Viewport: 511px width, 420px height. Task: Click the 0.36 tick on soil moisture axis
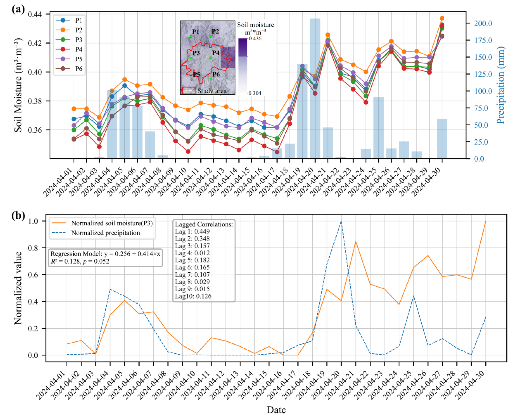[x=35, y=130]
